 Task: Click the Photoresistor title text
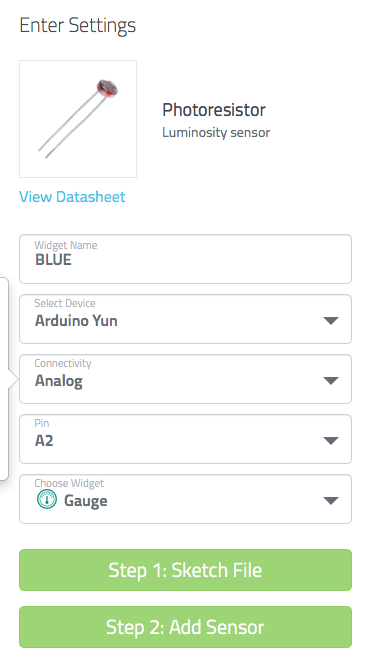(214, 110)
